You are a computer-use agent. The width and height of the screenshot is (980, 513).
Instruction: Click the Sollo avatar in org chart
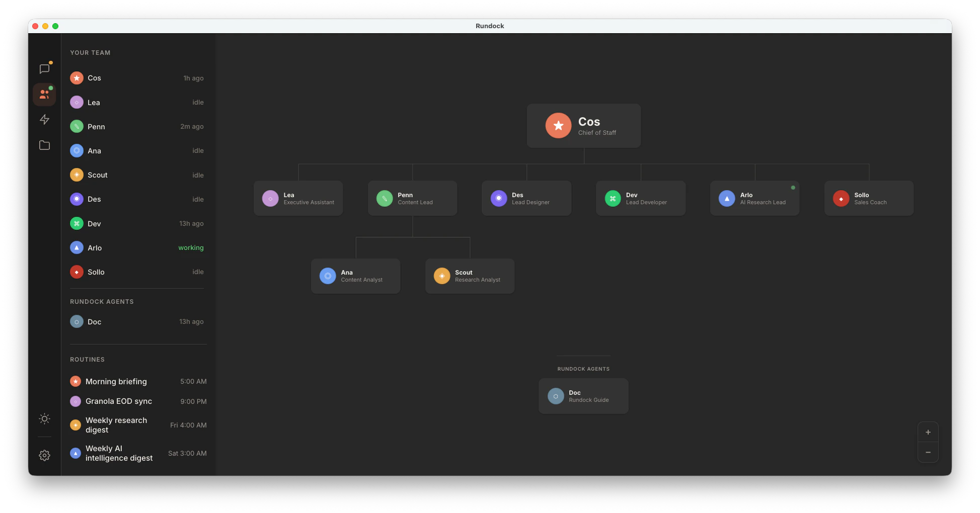click(841, 198)
